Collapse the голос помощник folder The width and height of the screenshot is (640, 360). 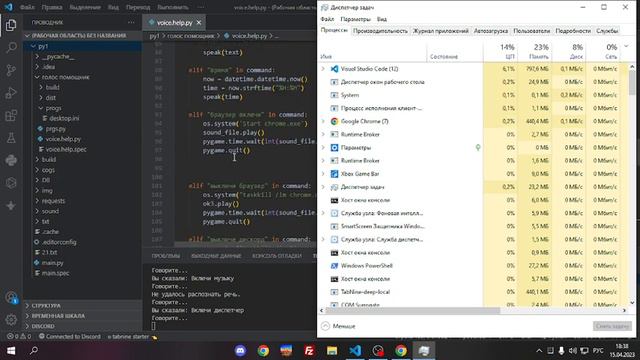(x=37, y=77)
